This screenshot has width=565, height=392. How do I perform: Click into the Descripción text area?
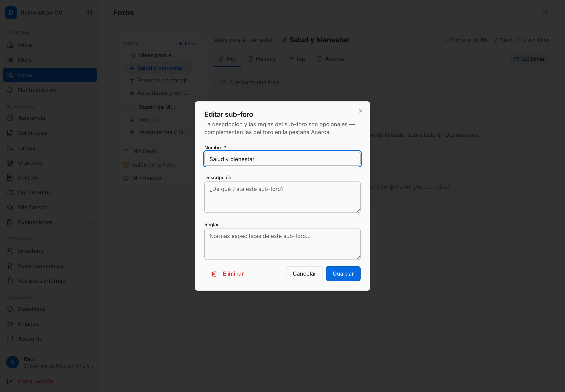282,197
